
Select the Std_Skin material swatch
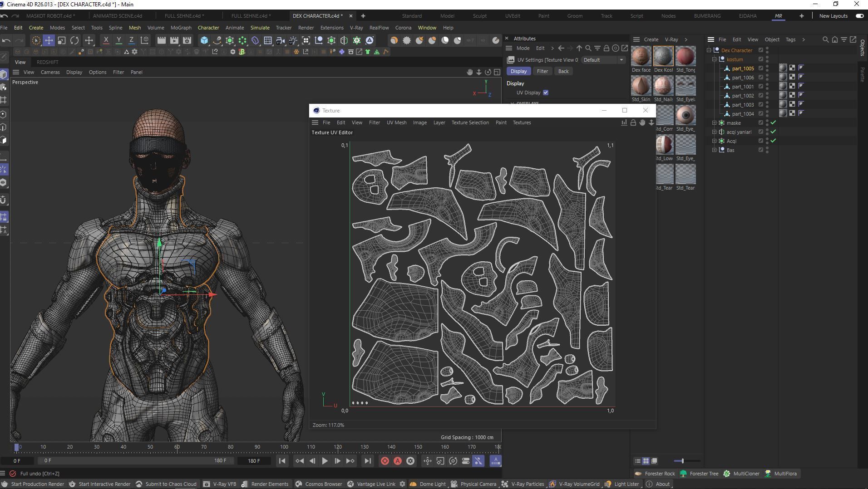pyautogui.click(x=641, y=86)
